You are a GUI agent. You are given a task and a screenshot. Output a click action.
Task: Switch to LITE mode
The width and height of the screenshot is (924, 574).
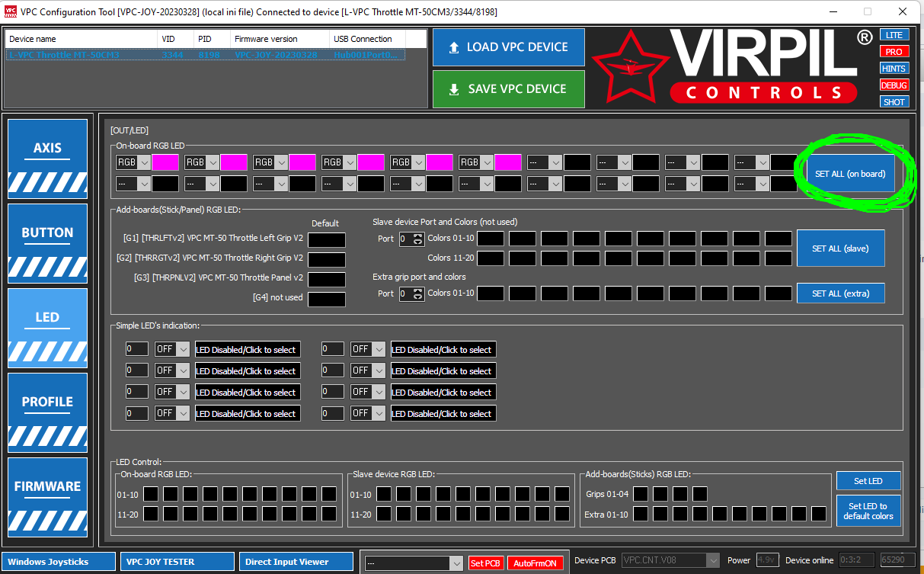pyautogui.click(x=894, y=35)
